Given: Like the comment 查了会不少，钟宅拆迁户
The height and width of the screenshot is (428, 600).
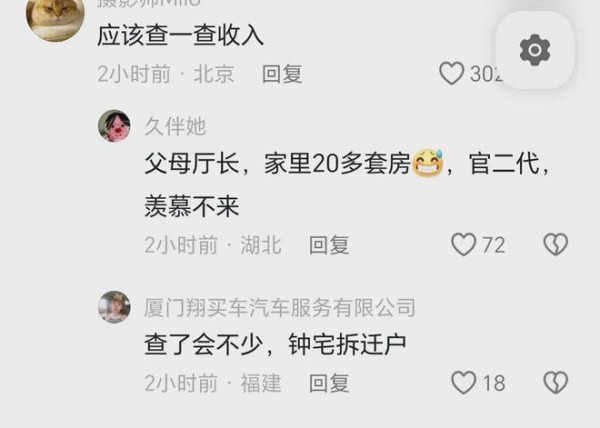Looking at the screenshot, I should point(463,382).
